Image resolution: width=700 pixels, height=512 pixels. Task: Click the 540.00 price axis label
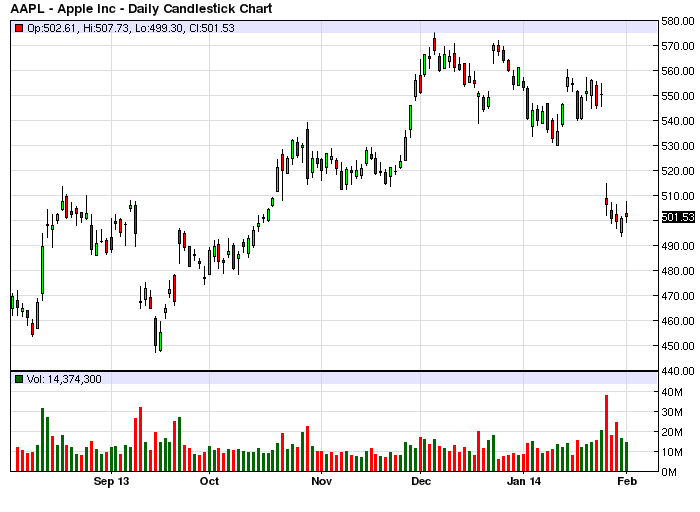(678, 121)
